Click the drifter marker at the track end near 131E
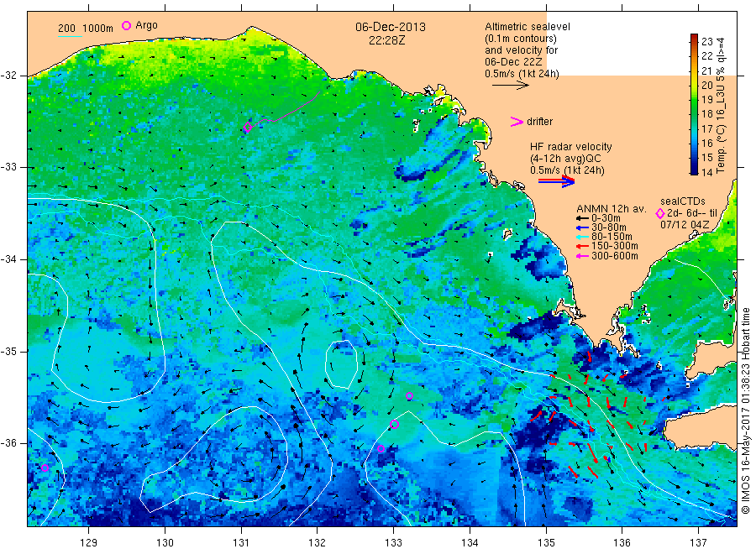This screenshot has height=554, width=756. 247,128
